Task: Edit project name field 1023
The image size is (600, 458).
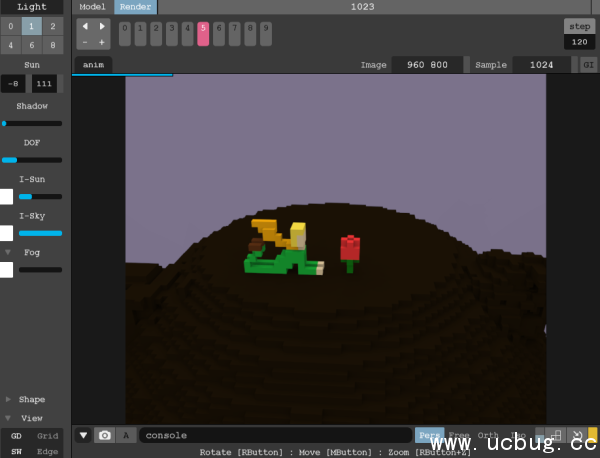Action: [x=363, y=7]
